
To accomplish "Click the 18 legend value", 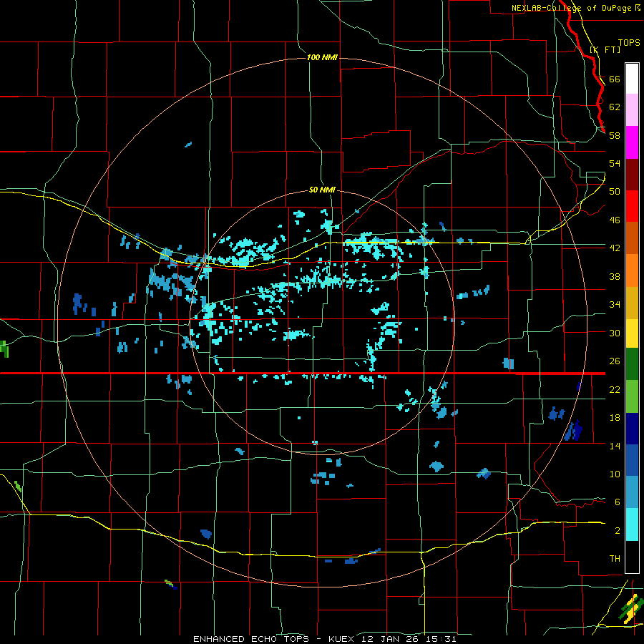I will (x=615, y=418).
